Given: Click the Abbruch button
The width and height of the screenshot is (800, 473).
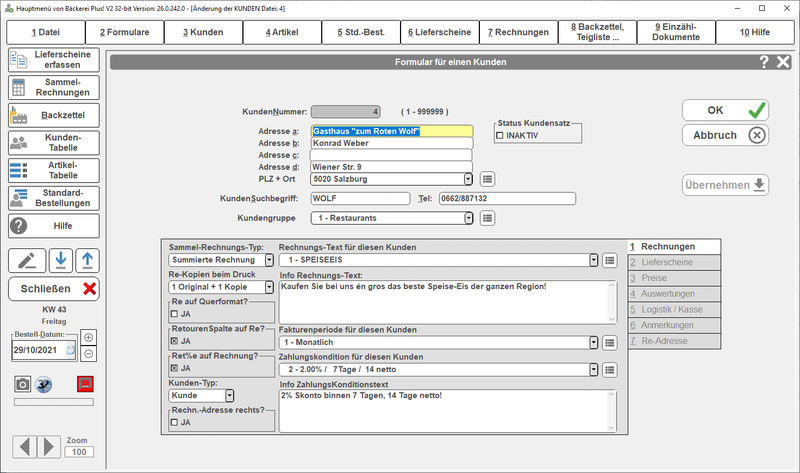Looking at the screenshot, I should pyautogui.click(x=726, y=135).
